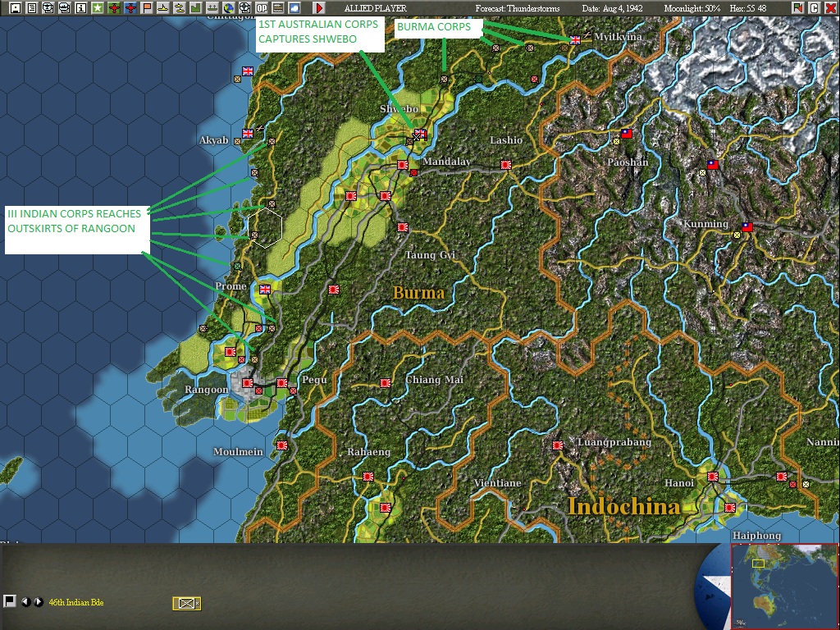The image size is (840, 630).
Task: Click the red End Turn arrow
Action: (x=319, y=7)
